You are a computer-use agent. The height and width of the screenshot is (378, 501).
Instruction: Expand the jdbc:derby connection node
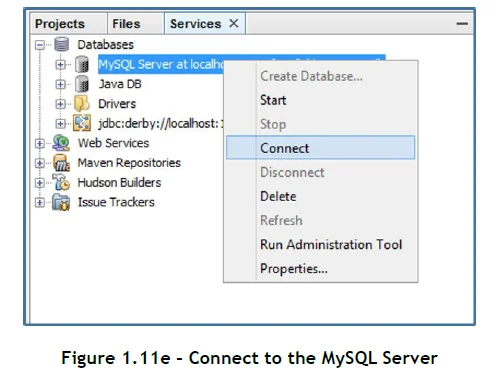[x=60, y=124]
